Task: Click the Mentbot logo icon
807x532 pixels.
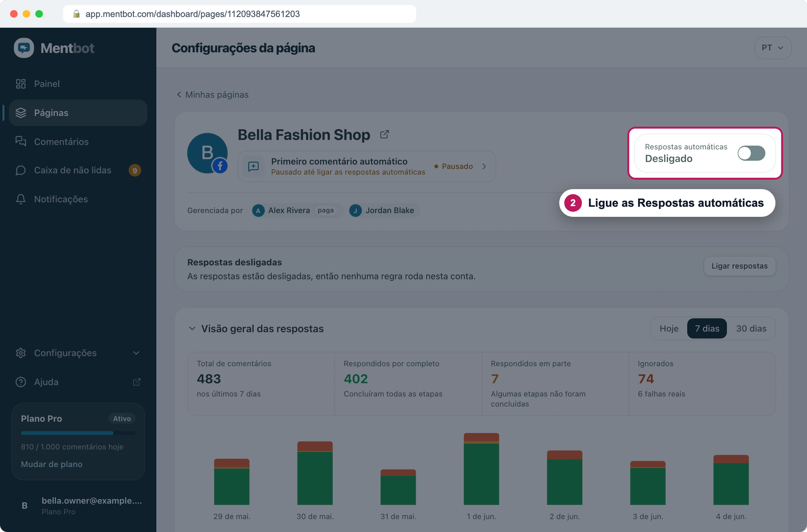Action: (x=24, y=48)
